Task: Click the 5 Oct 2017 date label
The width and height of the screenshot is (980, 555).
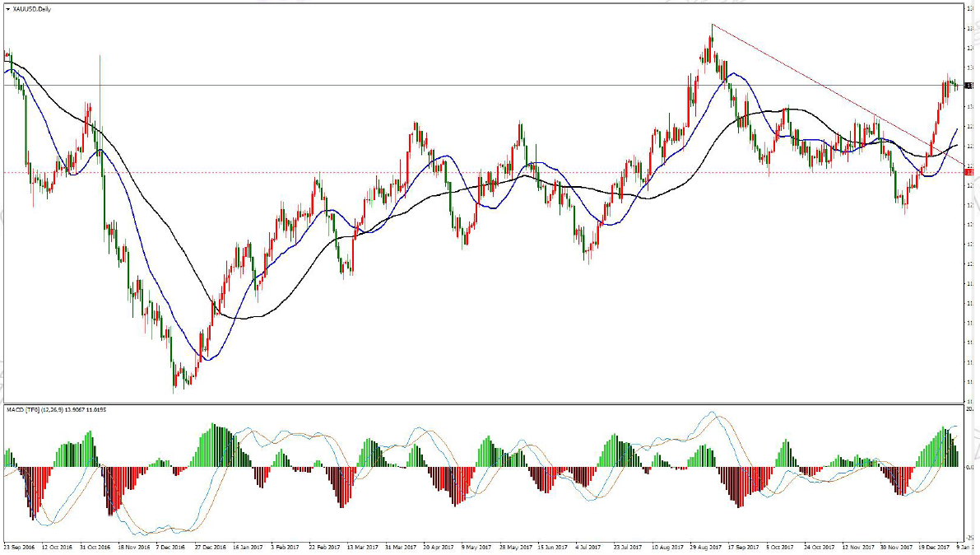Action: click(780, 548)
